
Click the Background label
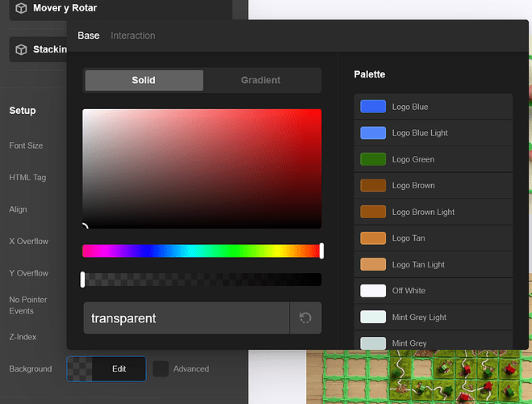tap(31, 368)
